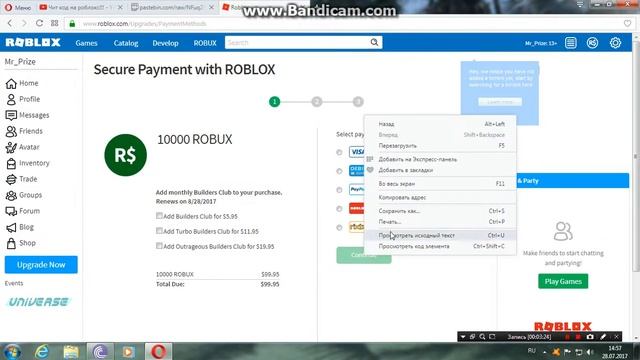Screen dimensions: 640x360
Task: Open the Robux balance icon in header
Action: 592,42
